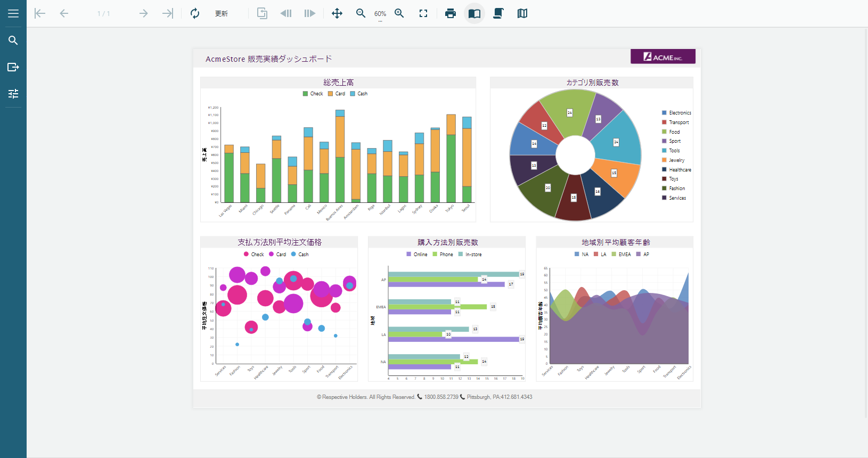Click orange Card swatch in 総売上高 legend

pos(330,94)
